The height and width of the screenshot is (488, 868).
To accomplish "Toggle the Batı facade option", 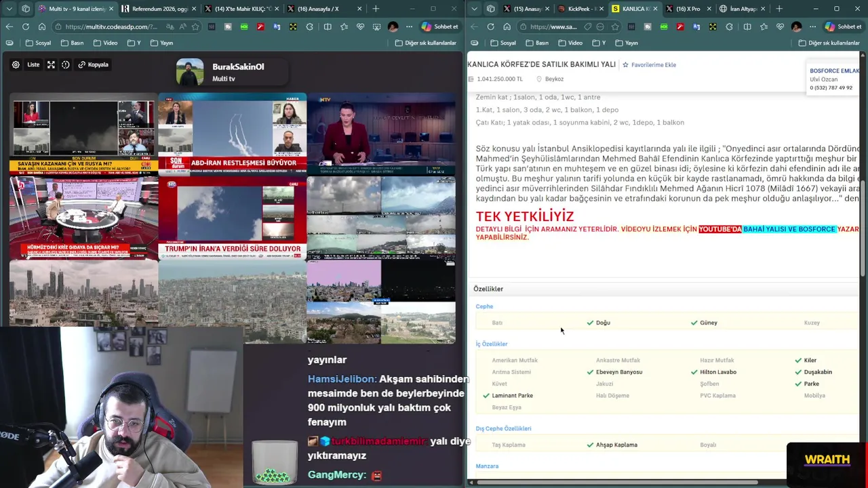I will tap(497, 323).
